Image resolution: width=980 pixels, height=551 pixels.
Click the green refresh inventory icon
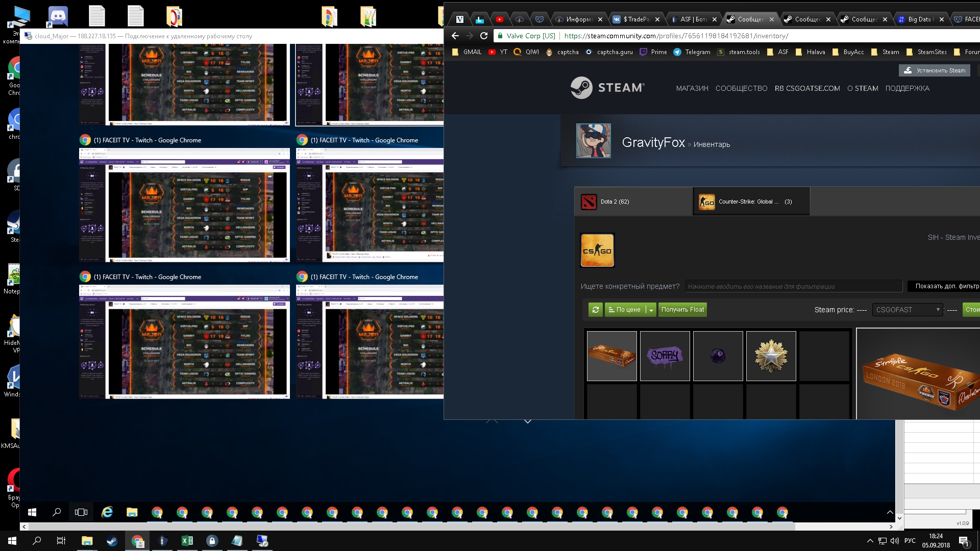595,310
